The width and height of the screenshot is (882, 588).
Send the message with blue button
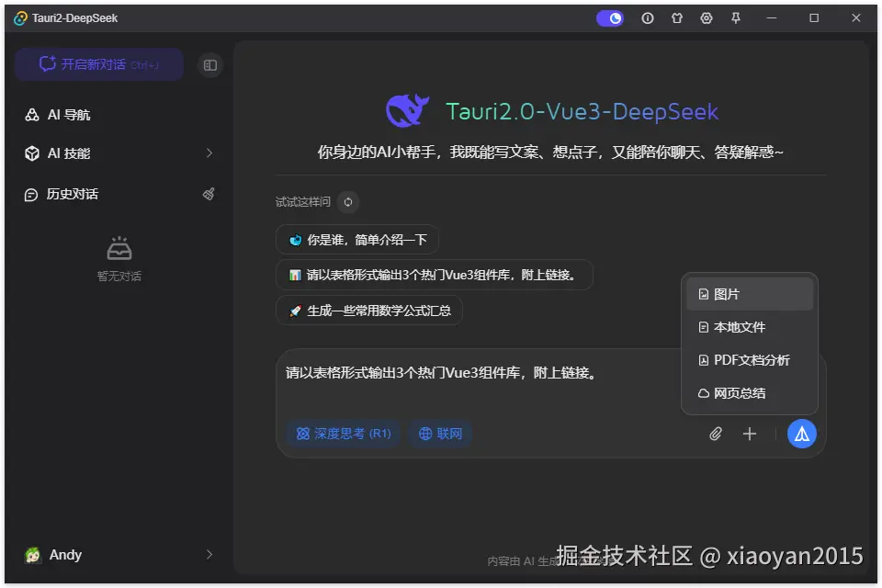(801, 434)
